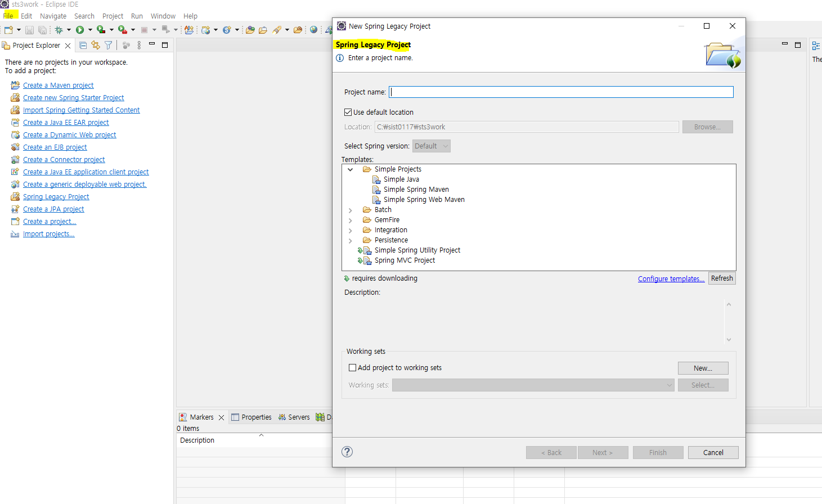Click the Debug bug icon in toolbar
This screenshot has height=504, width=822.
click(x=59, y=30)
